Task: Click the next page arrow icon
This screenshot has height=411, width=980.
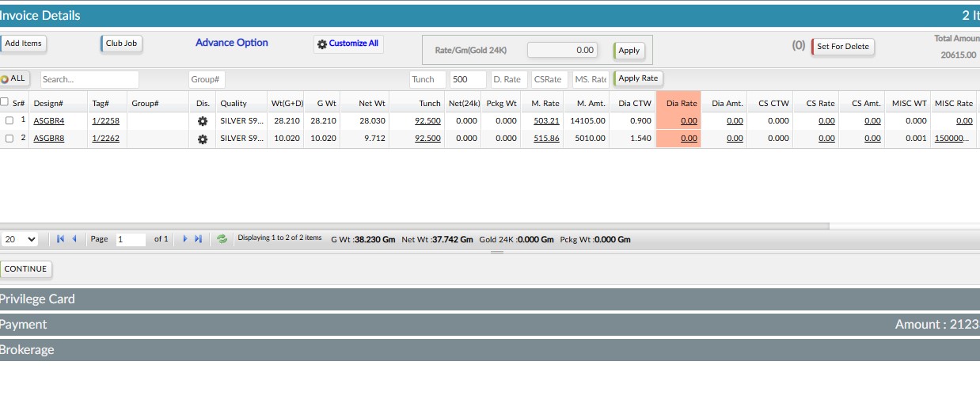Action: [x=185, y=238]
